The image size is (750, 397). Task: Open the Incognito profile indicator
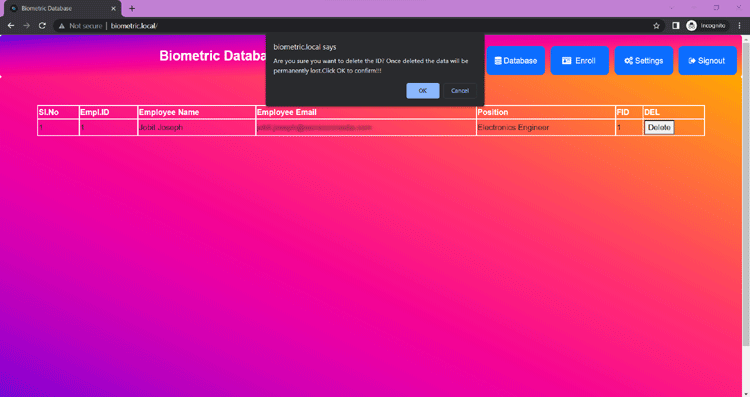[706, 26]
